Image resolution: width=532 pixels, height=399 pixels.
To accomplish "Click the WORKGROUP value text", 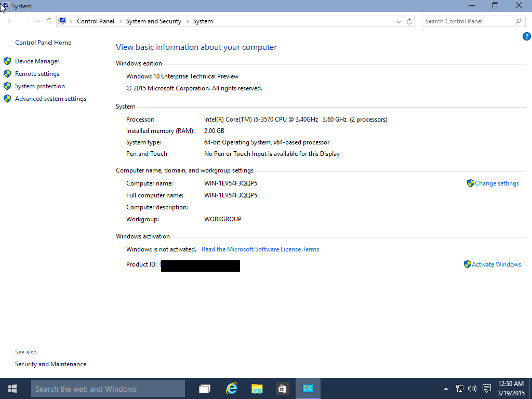I will [222, 219].
